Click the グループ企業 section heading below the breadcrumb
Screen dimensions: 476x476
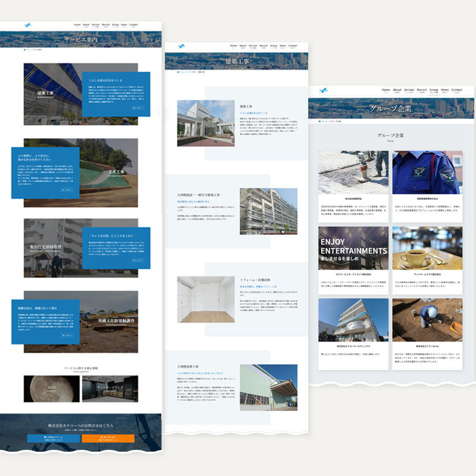click(390, 136)
